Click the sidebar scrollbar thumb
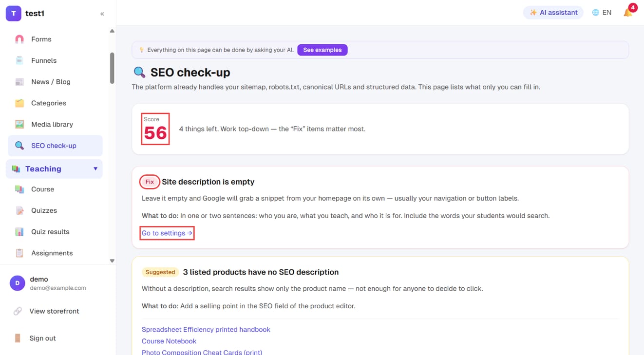Viewport: 644px width, 355px height. click(112, 68)
